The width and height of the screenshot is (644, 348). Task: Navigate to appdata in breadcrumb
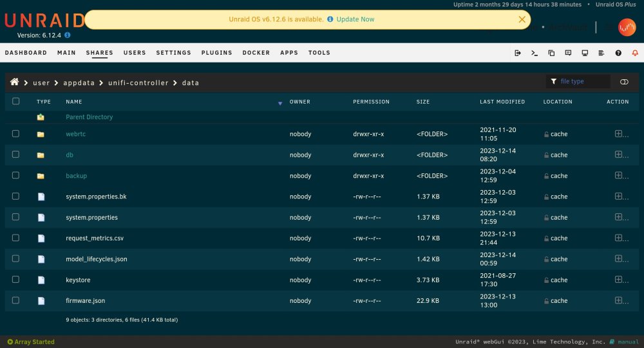tap(79, 82)
